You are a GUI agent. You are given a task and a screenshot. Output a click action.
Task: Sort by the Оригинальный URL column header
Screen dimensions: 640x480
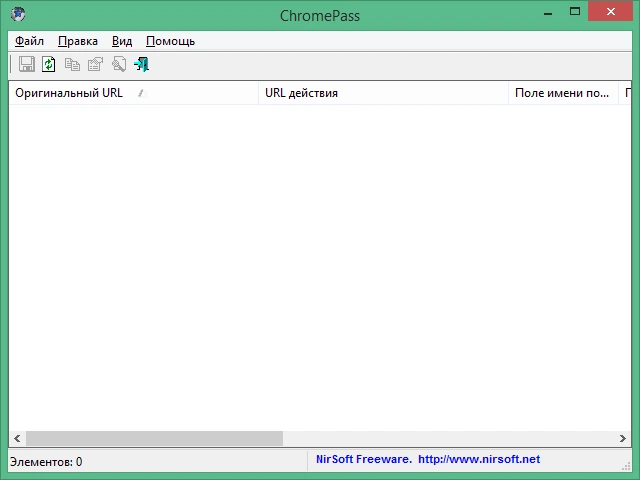(x=133, y=93)
